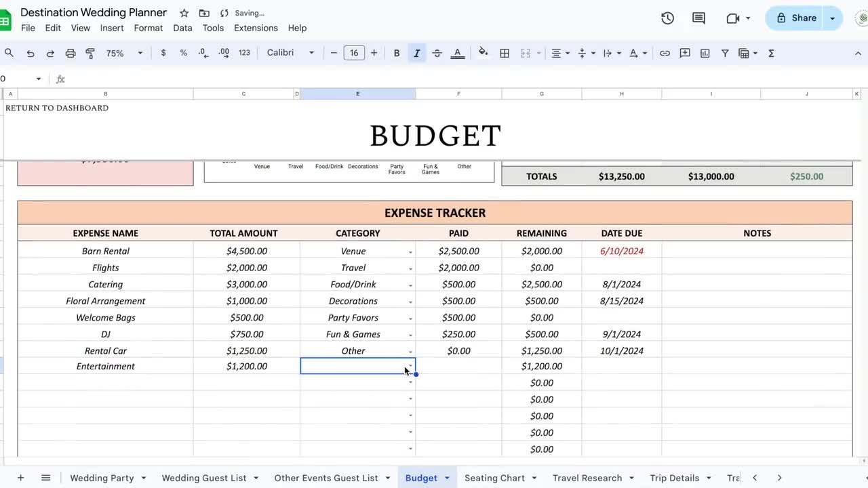This screenshot has height=488, width=868.
Task: Increase font size plus button
Action: point(374,53)
